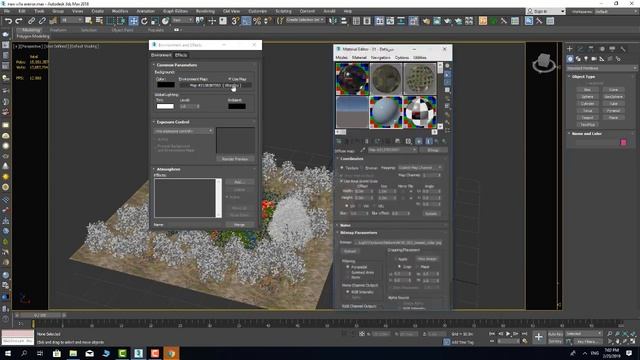Viewport: 640px width, 360px height.
Task: Click the Reload bitmap button
Action: click(350, 251)
